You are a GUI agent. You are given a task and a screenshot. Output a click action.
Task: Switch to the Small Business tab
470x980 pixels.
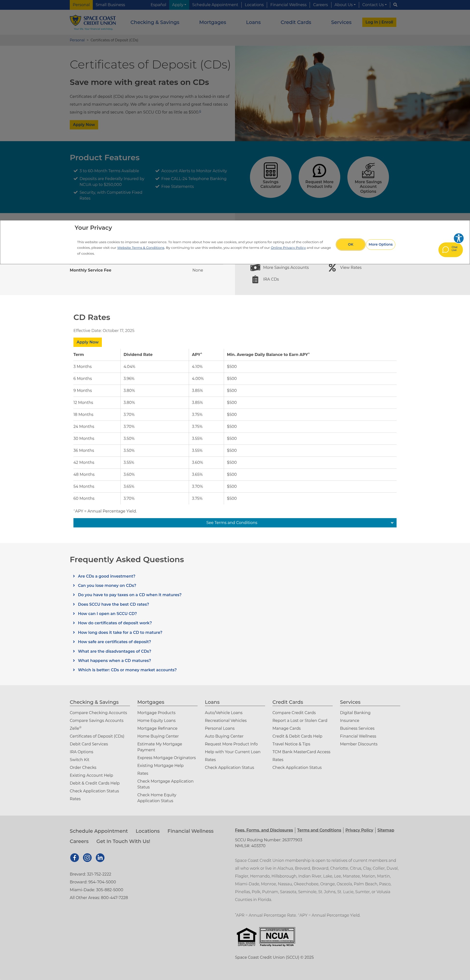[x=110, y=5]
